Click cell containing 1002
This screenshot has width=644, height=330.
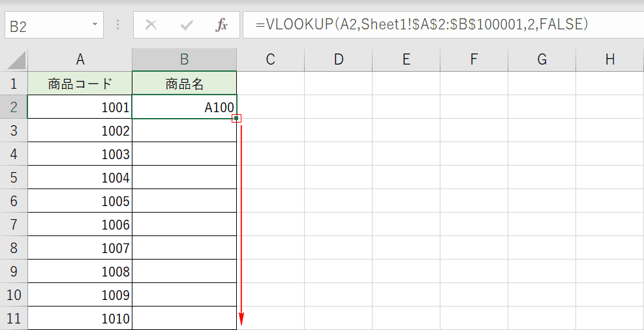[x=80, y=130]
